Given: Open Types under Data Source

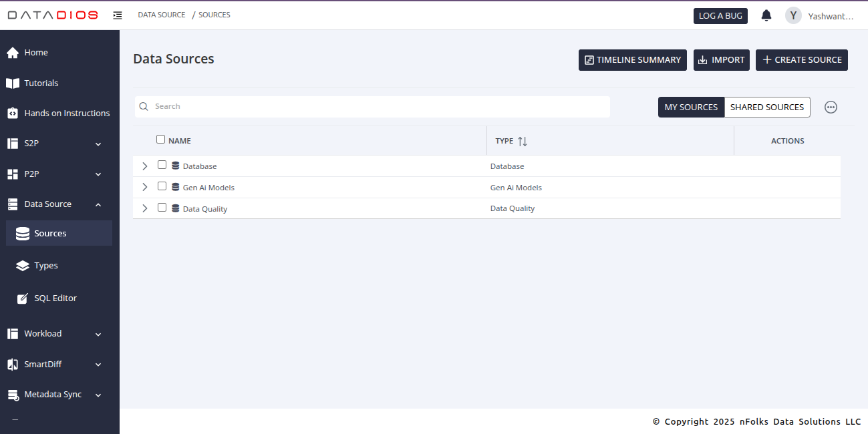Looking at the screenshot, I should pyautogui.click(x=46, y=266).
